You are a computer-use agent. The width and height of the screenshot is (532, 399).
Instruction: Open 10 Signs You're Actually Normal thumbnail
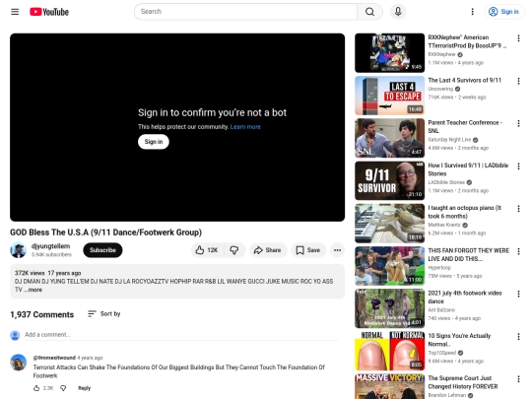(389, 351)
